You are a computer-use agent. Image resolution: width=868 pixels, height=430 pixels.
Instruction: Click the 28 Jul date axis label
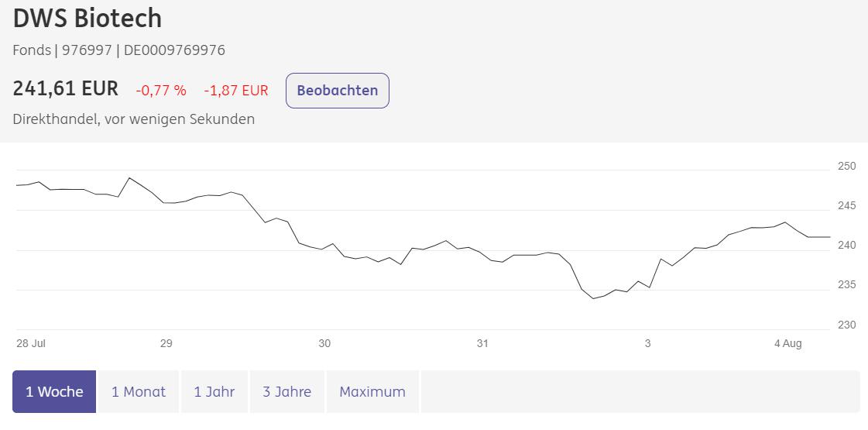click(31, 343)
